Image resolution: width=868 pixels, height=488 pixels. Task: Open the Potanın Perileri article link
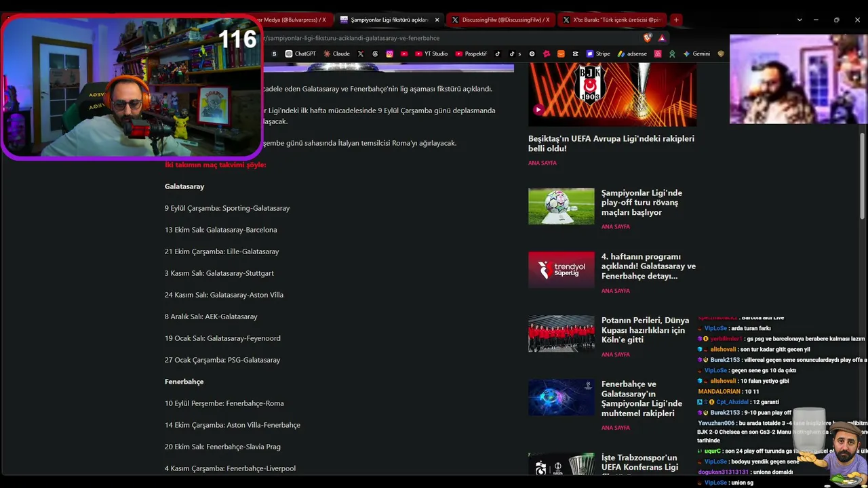[645, 330]
